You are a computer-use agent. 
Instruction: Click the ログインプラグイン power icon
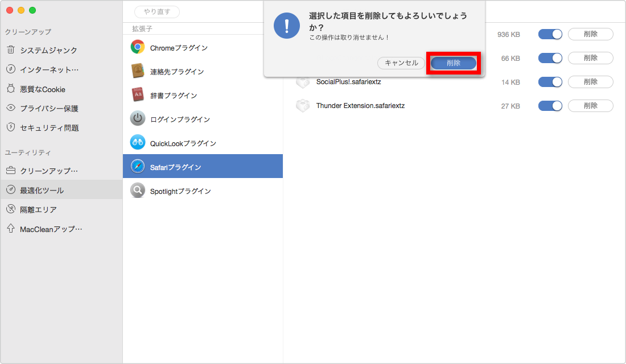pos(137,118)
